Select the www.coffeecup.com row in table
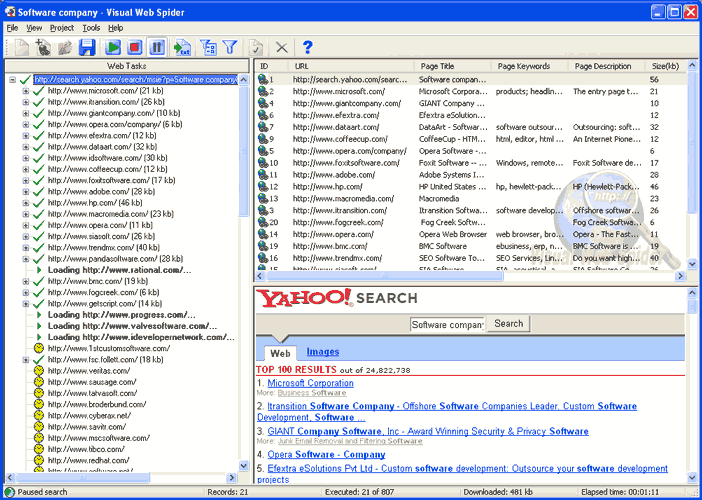 (x=470, y=139)
